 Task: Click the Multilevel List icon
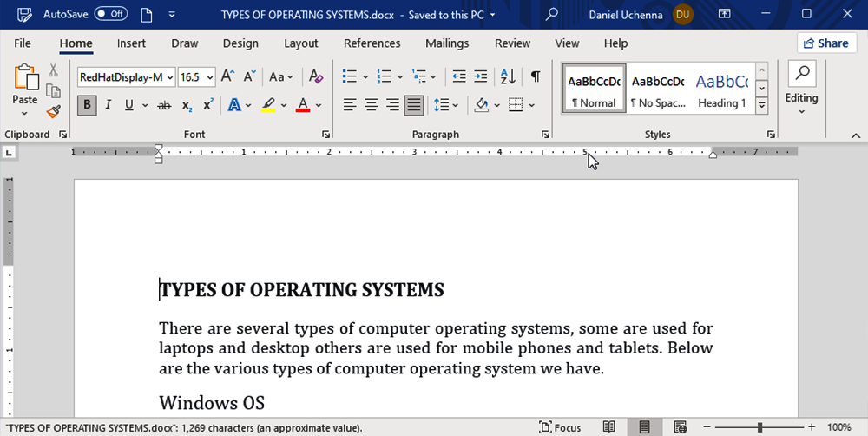[419, 76]
